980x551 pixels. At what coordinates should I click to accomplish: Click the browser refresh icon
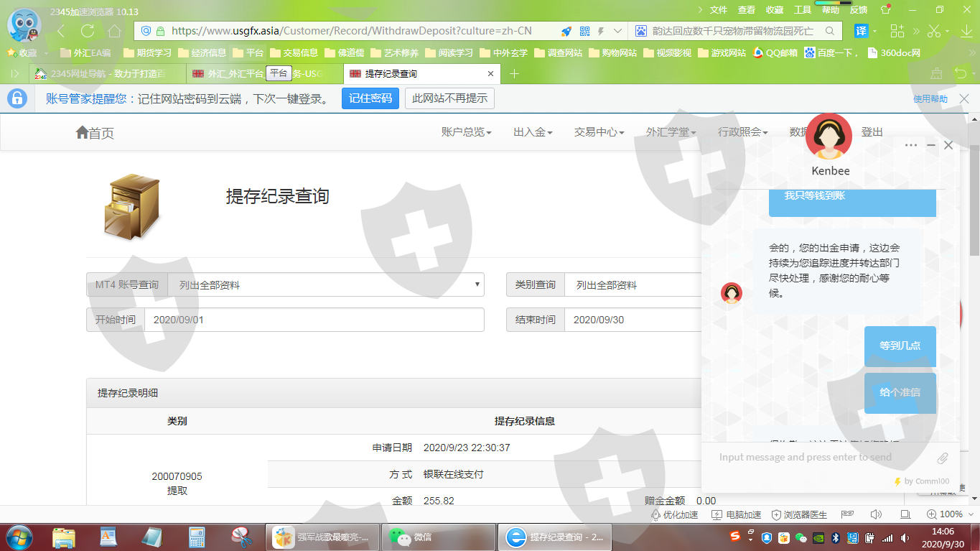pos(88,31)
